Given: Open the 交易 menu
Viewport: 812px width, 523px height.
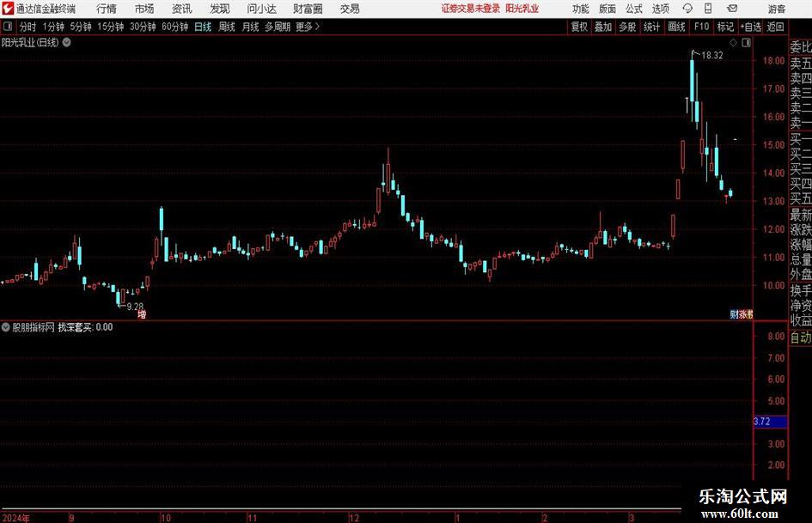Looking at the screenshot, I should 350,9.
